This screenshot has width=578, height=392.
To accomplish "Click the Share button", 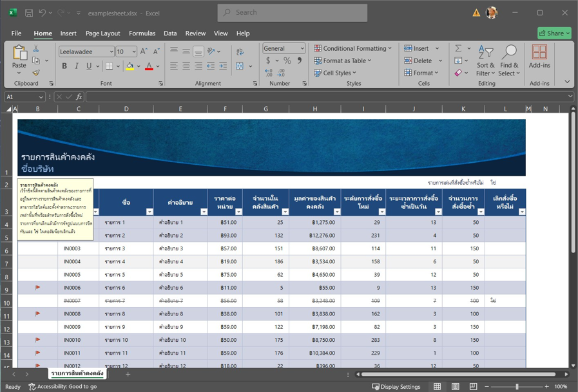I will [x=555, y=33].
